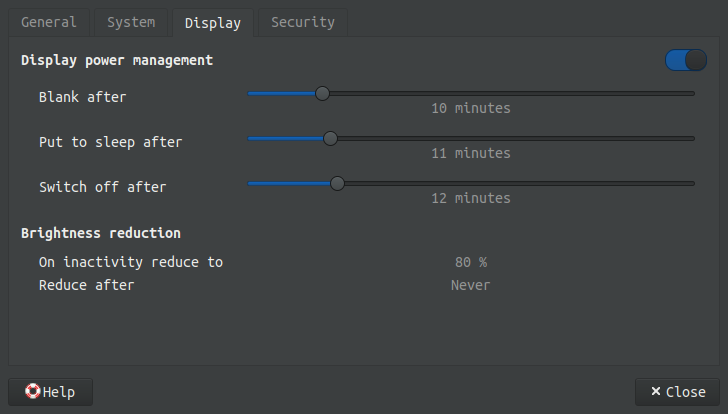The image size is (728, 414).
Task: Click the Blank after slider handle
Action: 322,93
